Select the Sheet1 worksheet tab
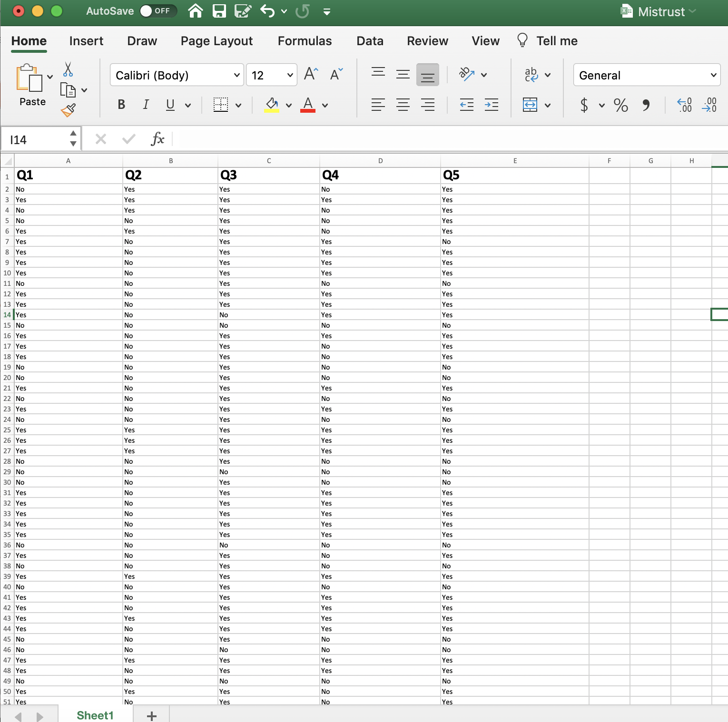 pos(95,715)
